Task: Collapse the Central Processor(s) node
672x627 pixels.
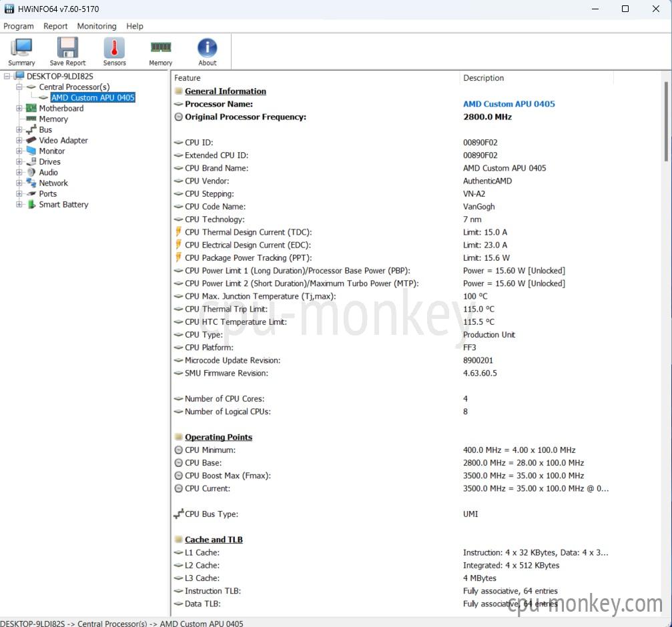Action: click(19, 87)
